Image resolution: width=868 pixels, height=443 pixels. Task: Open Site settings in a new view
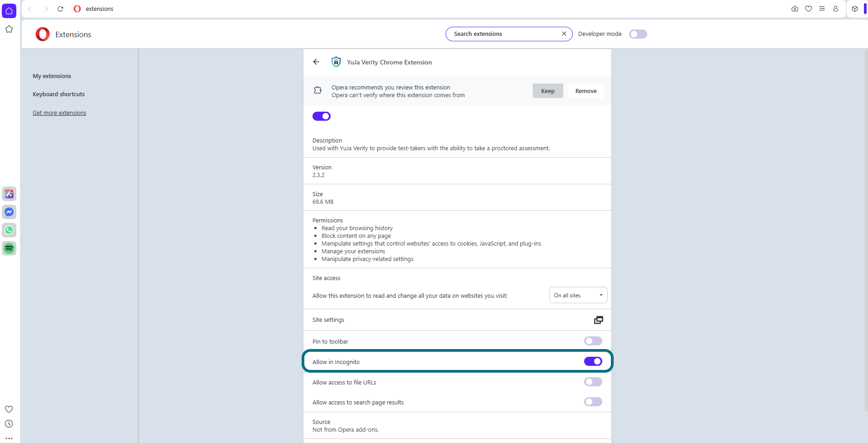coord(598,320)
